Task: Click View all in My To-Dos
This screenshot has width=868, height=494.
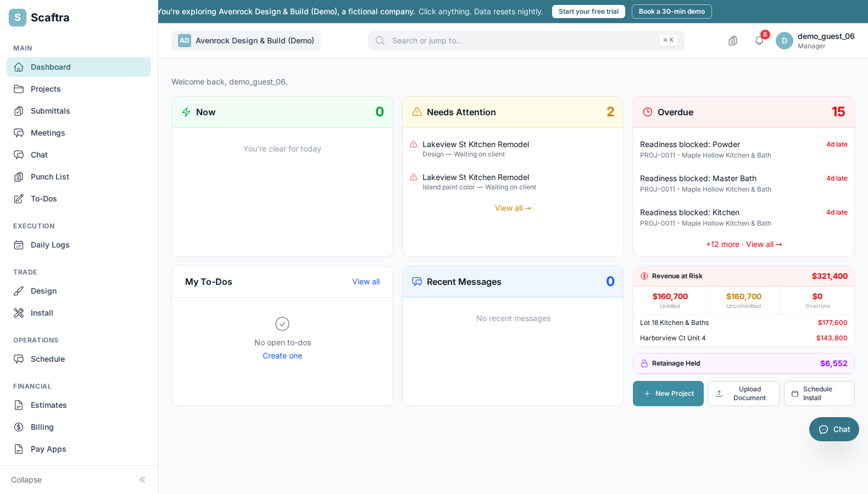Action: click(x=366, y=282)
